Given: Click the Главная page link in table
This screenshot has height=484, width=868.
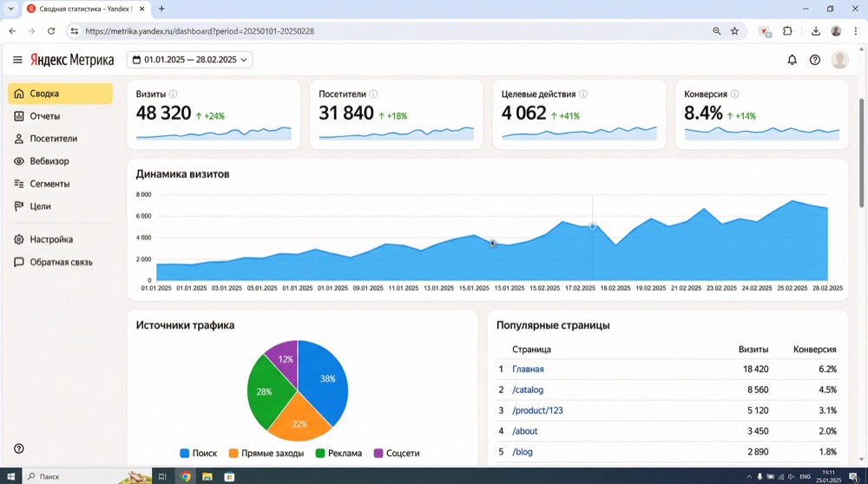Looking at the screenshot, I should click(x=528, y=369).
